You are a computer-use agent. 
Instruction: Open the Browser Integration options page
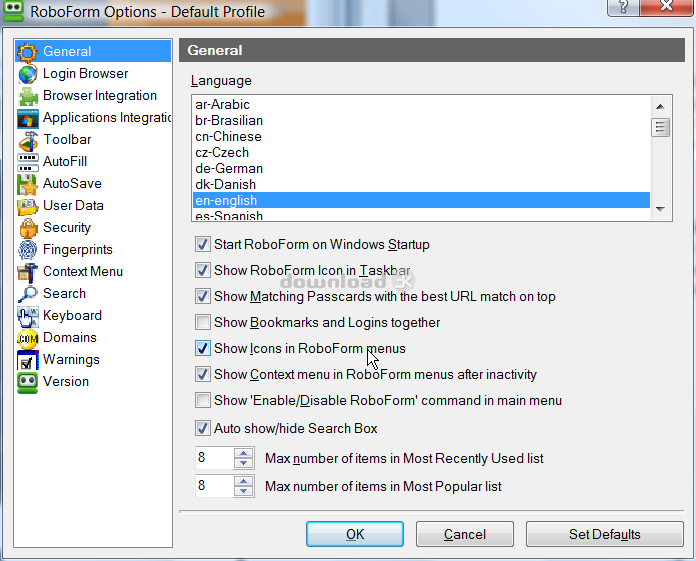coord(100,96)
